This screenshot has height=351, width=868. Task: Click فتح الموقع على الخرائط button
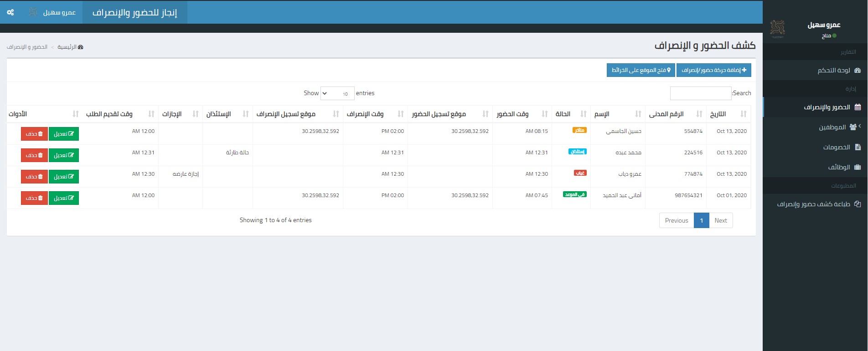tap(641, 70)
